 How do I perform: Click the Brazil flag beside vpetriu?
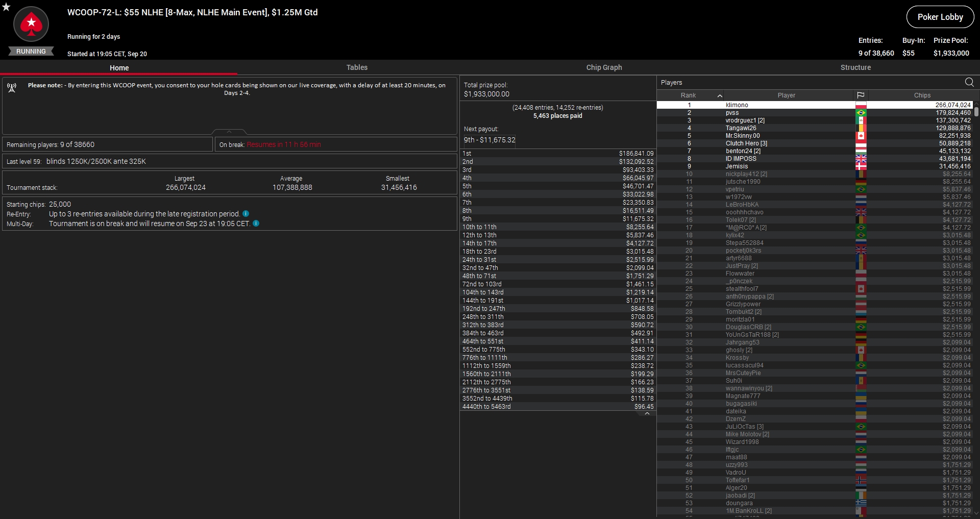pyautogui.click(x=861, y=189)
